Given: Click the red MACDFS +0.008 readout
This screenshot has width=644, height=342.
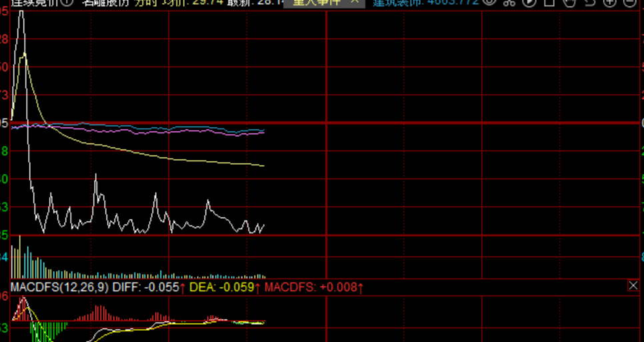Looking at the screenshot, I should tap(314, 287).
